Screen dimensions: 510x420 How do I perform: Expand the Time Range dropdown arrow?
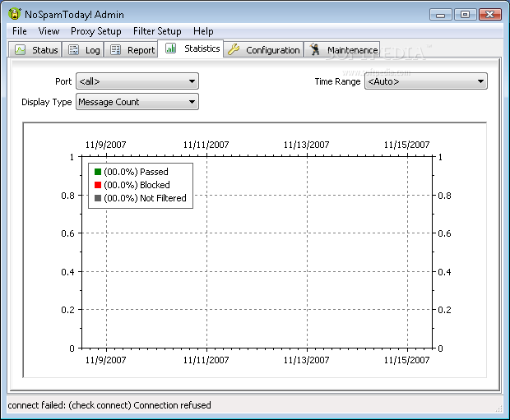point(480,81)
